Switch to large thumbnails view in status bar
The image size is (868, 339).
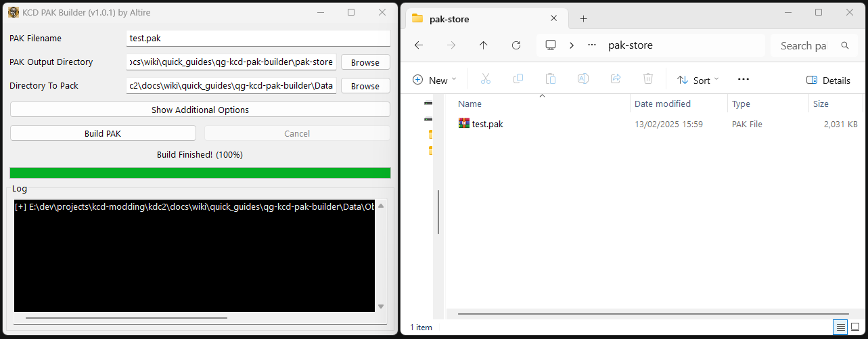854,327
